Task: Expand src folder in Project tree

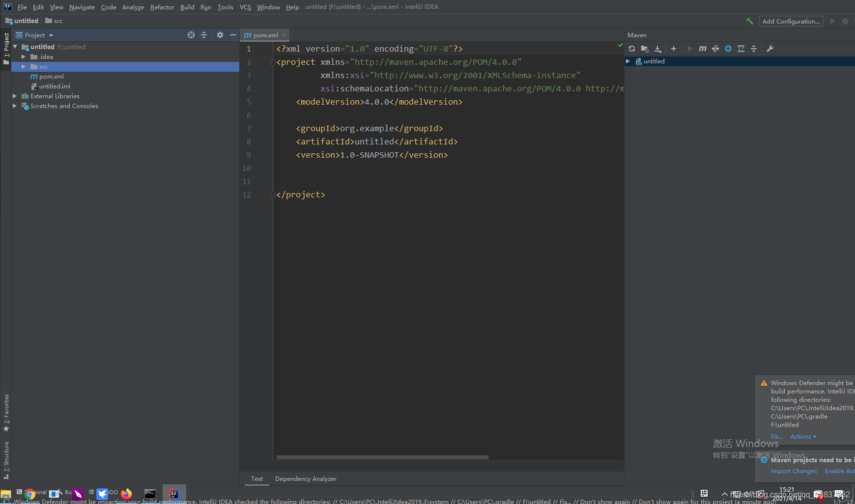Action: [24, 67]
